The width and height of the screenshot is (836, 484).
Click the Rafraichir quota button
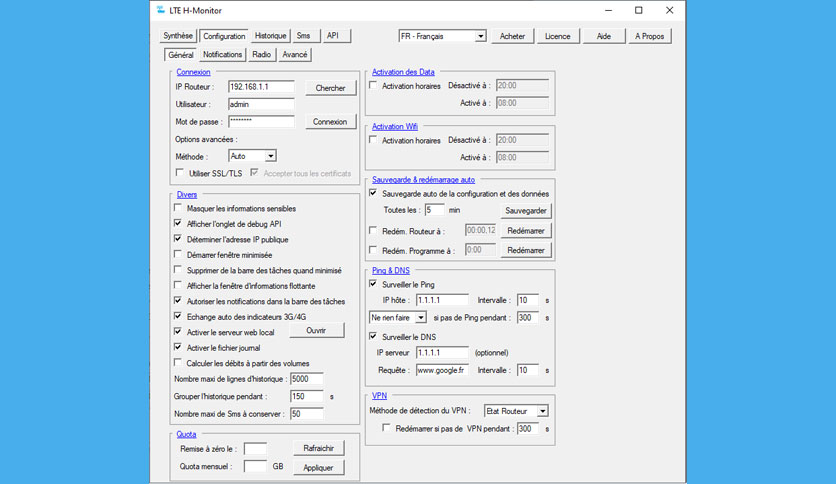(x=318, y=448)
